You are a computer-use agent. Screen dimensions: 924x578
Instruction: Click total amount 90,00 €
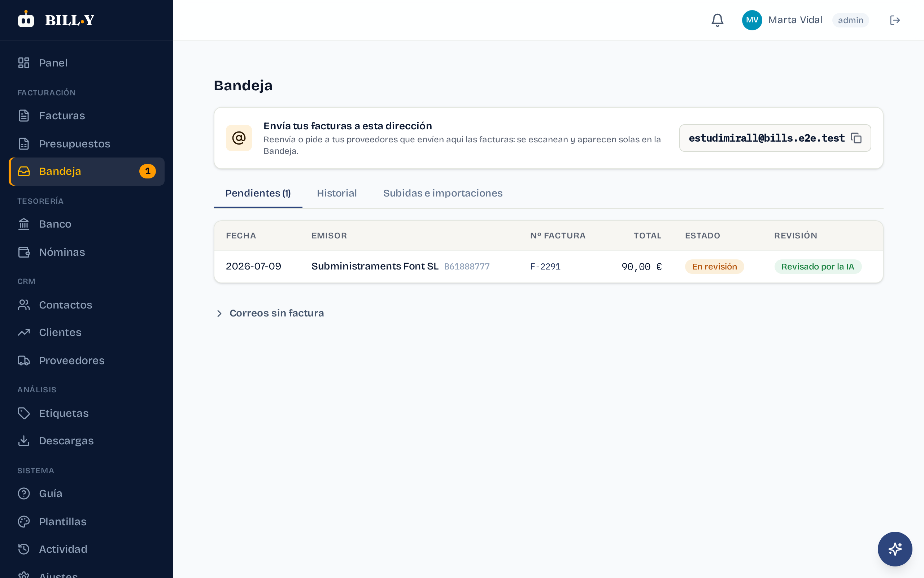pos(641,267)
